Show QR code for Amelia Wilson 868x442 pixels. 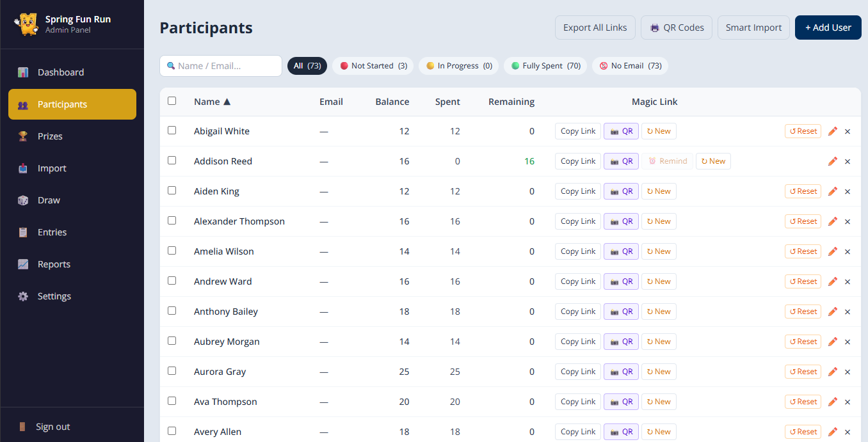tap(621, 251)
